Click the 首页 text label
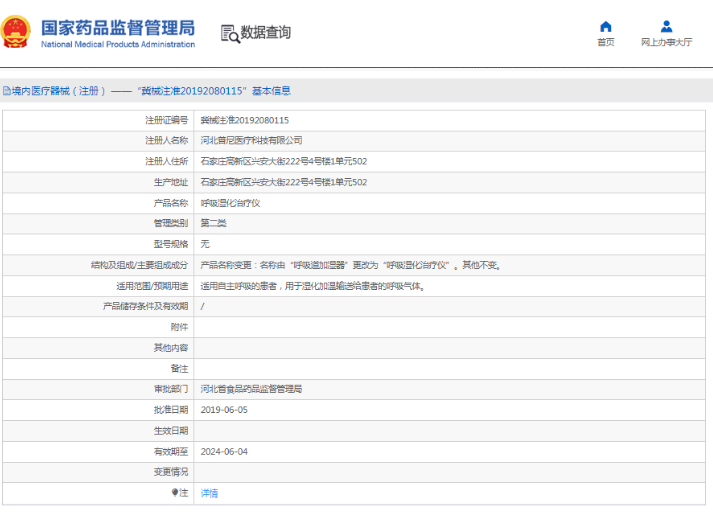 coord(606,42)
